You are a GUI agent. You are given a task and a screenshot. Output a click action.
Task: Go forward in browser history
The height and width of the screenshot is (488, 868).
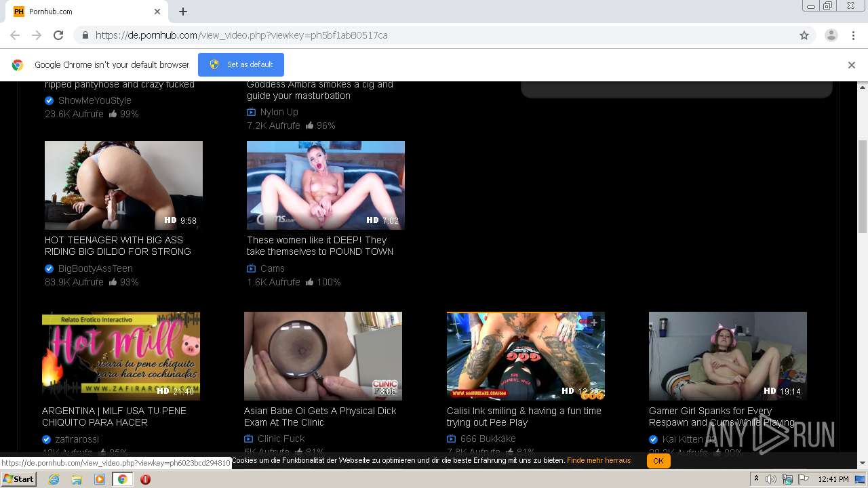tap(37, 35)
